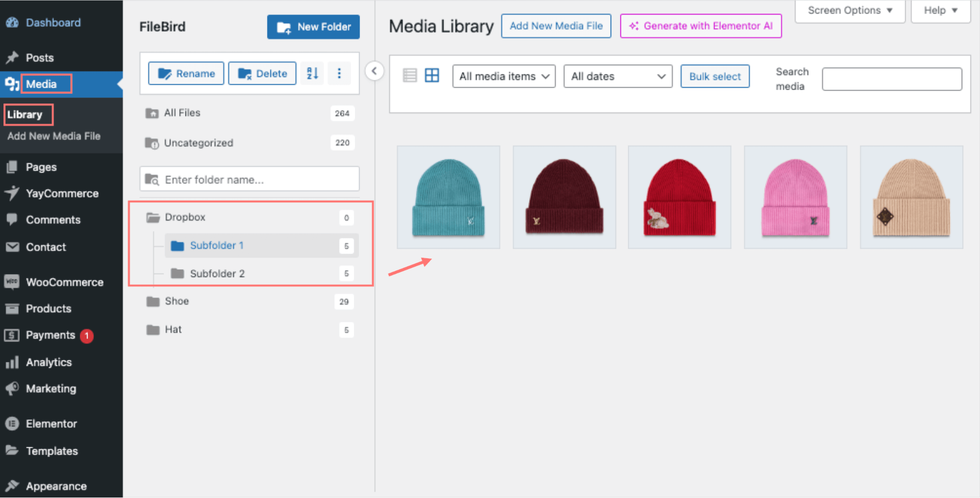Collapse the FileBird sidebar with the arrow
This screenshot has width=980, height=498.
coord(374,71)
